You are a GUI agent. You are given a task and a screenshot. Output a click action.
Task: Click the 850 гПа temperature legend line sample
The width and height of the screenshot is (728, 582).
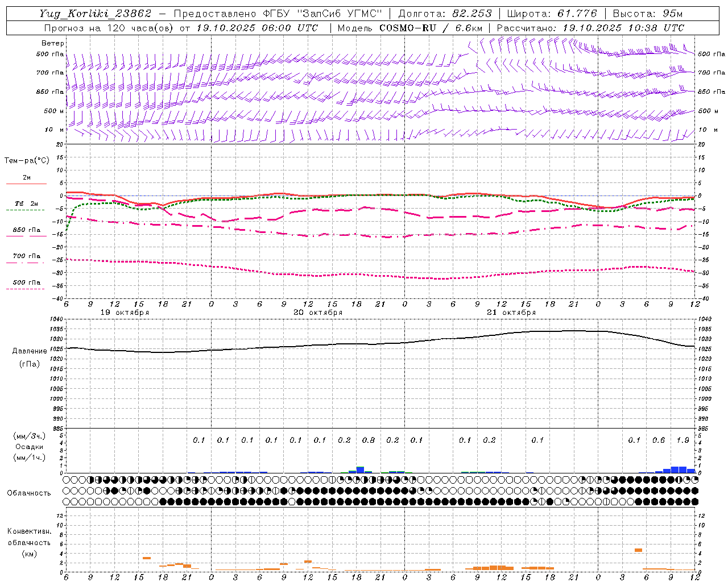(x=25, y=236)
